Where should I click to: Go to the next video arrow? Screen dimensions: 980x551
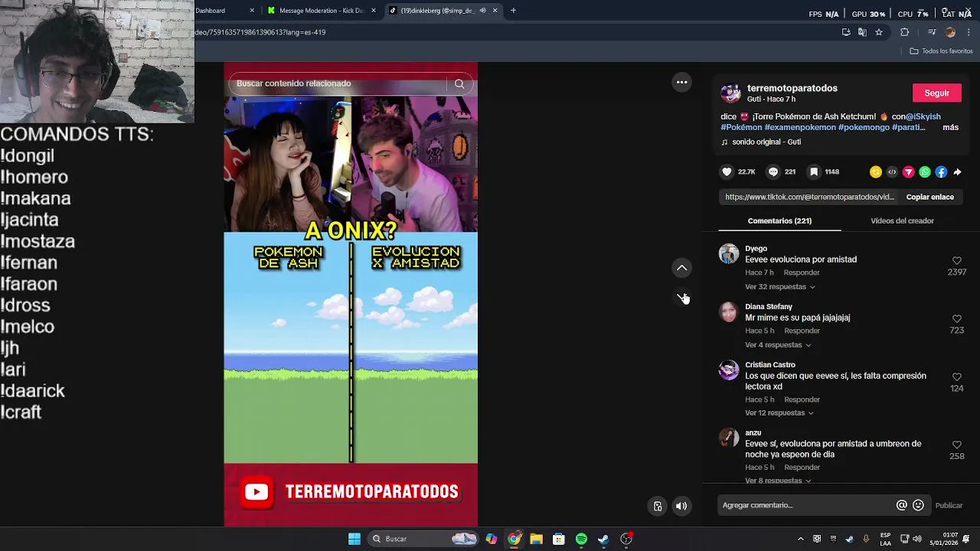[681, 297]
